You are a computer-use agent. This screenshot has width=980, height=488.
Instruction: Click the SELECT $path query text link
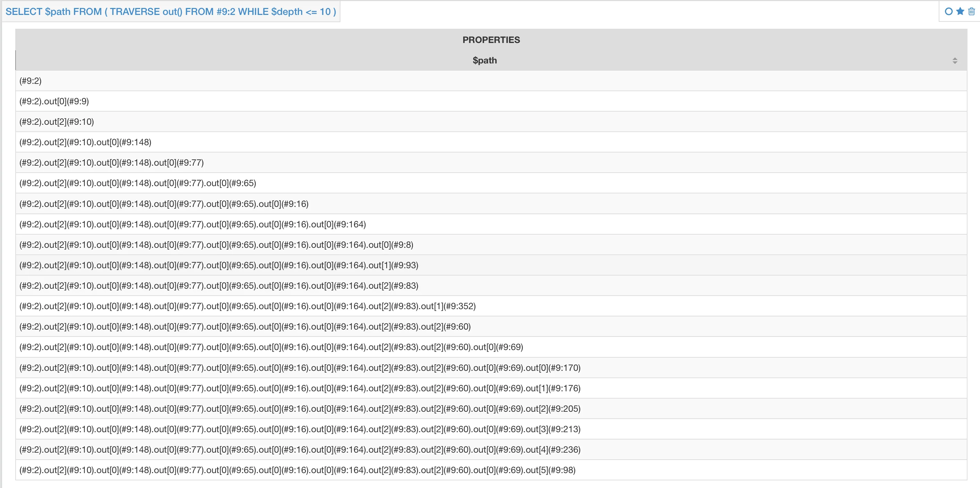[x=171, y=12]
